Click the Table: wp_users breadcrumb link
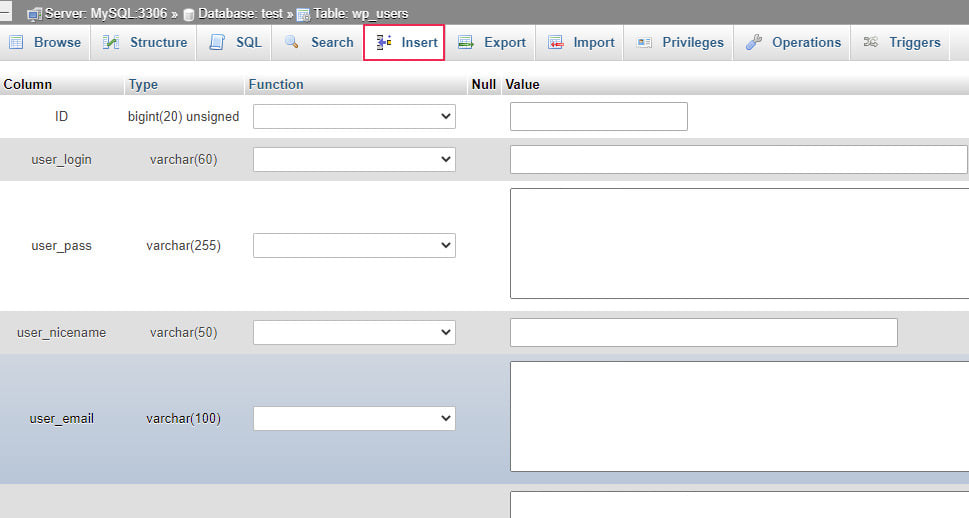 [361, 14]
